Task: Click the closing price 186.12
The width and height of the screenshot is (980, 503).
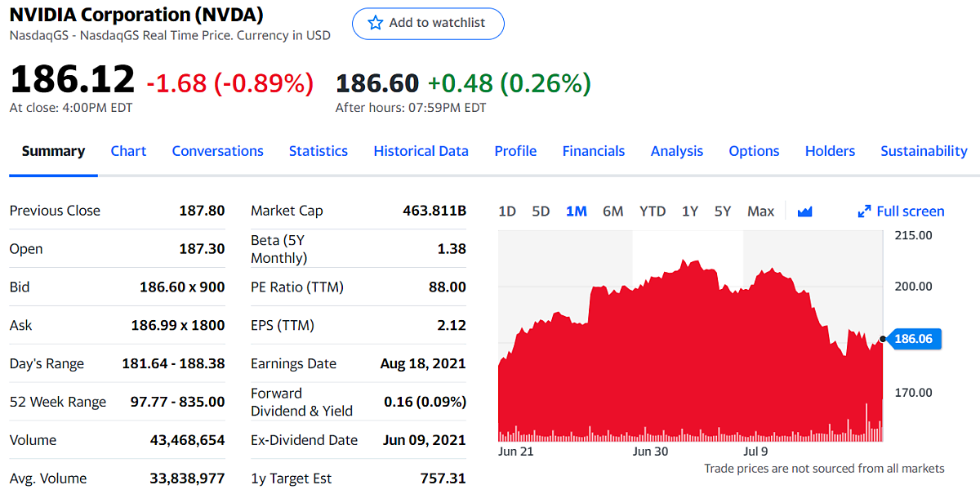Action: click(72, 79)
